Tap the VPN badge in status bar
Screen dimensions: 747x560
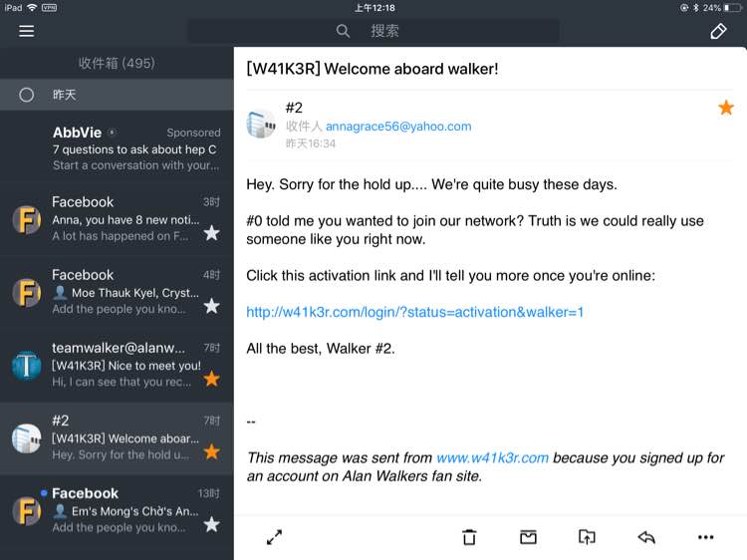tap(49, 8)
